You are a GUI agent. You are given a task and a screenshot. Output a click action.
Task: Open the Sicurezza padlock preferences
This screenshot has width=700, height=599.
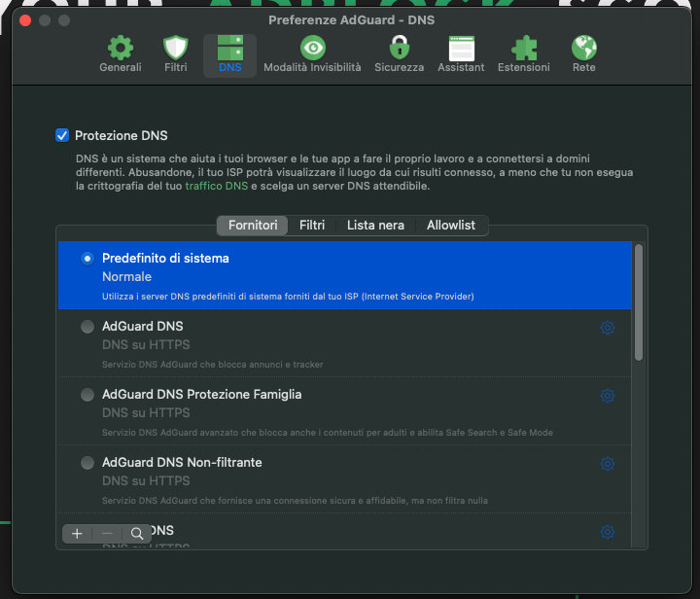pos(400,54)
